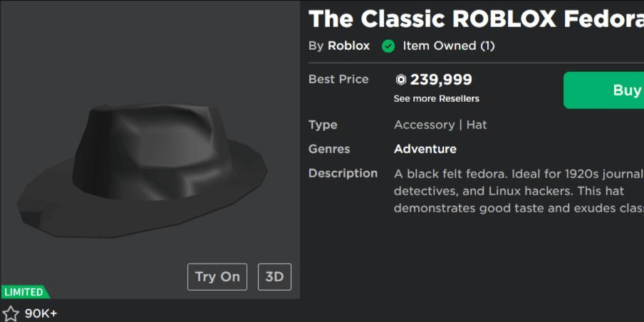
Task: Click the Genres label
Action: point(329,149)
